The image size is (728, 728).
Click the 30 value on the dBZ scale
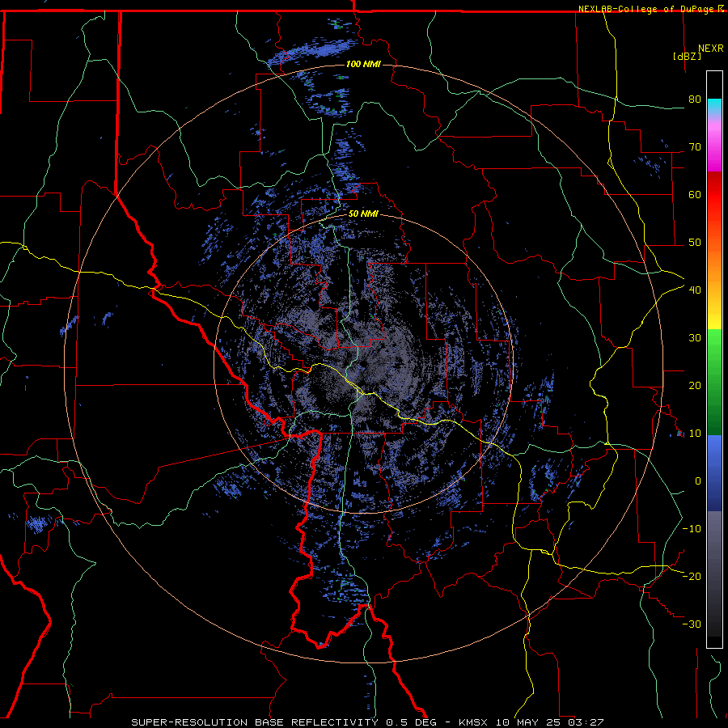coord(695,338)
